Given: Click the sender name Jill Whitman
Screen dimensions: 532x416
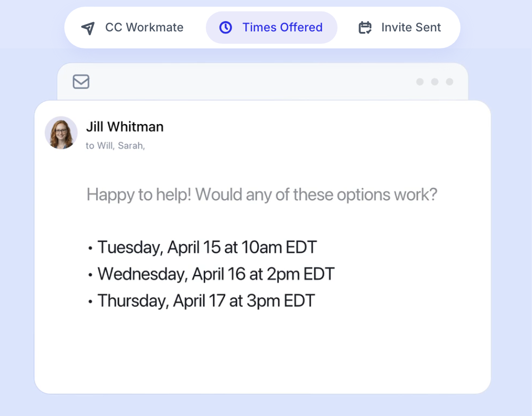Looking at the screenshot, I should (125, 127).
